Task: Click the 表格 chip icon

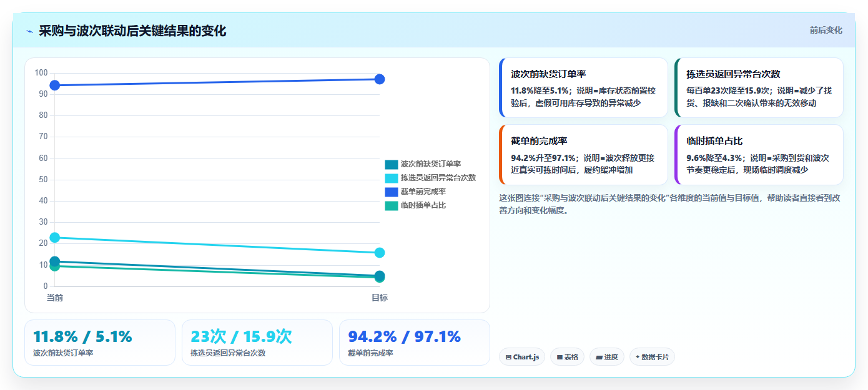Action: tap(560, 358)
